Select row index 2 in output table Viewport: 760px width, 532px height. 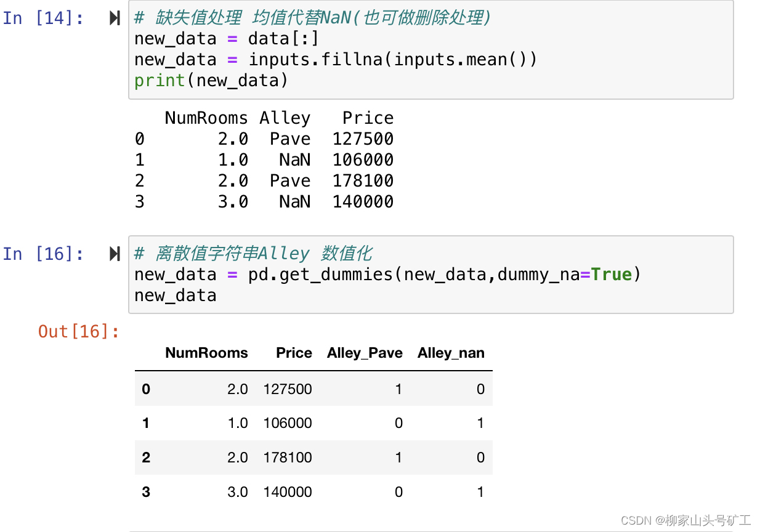[x=146, y=458]
